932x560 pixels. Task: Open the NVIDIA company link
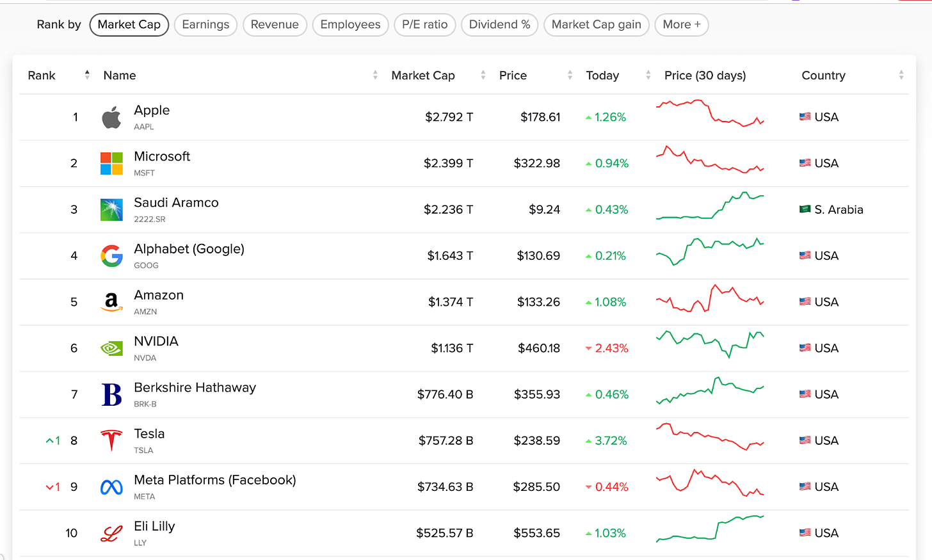pyautogui.click(x=156, y=341)
